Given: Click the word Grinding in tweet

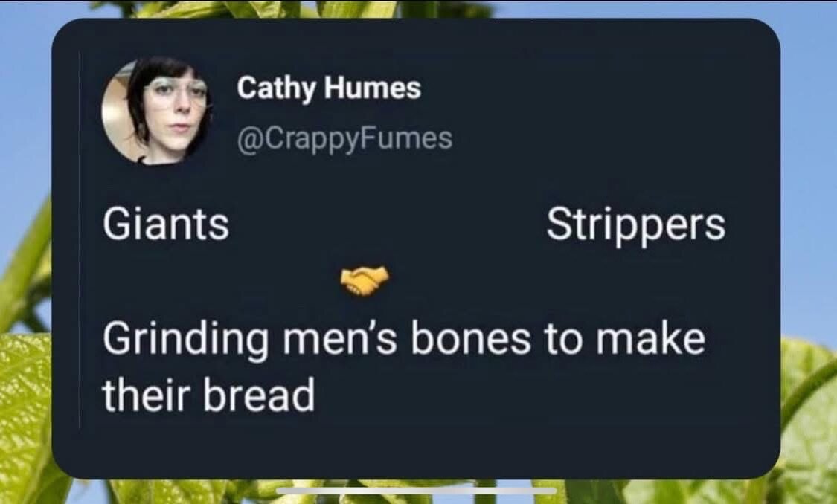Looking at the screenshot, I should coord(186,340).
